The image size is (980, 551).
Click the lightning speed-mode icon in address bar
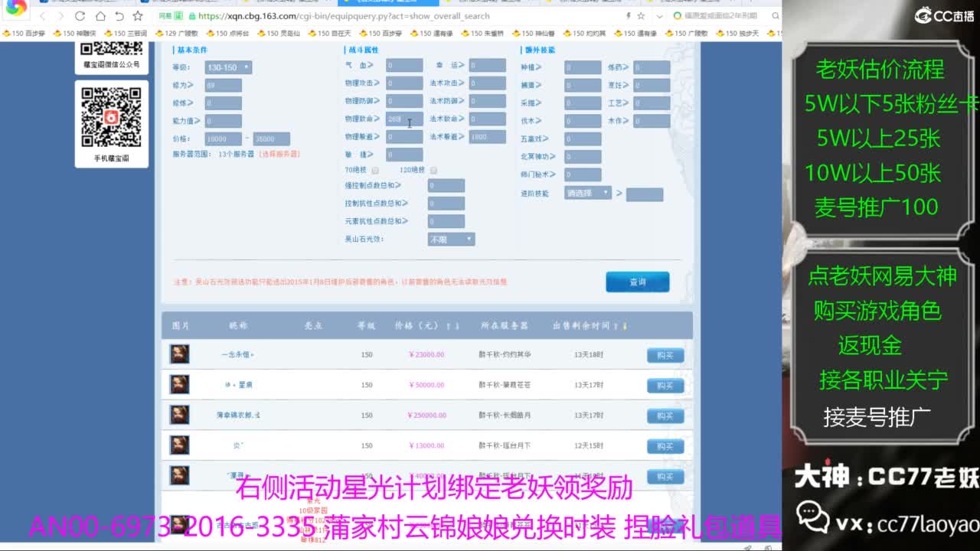[x=629, y=15]
